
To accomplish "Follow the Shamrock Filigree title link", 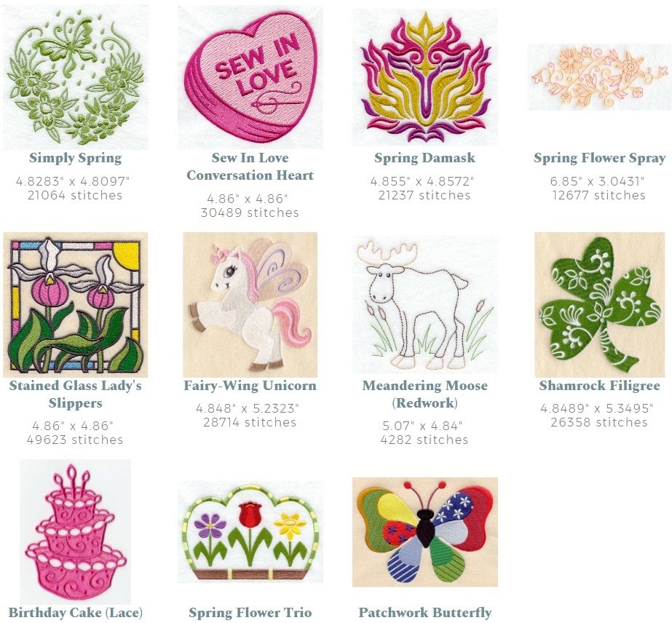I will pyautogui.click(x=600, y=386).
